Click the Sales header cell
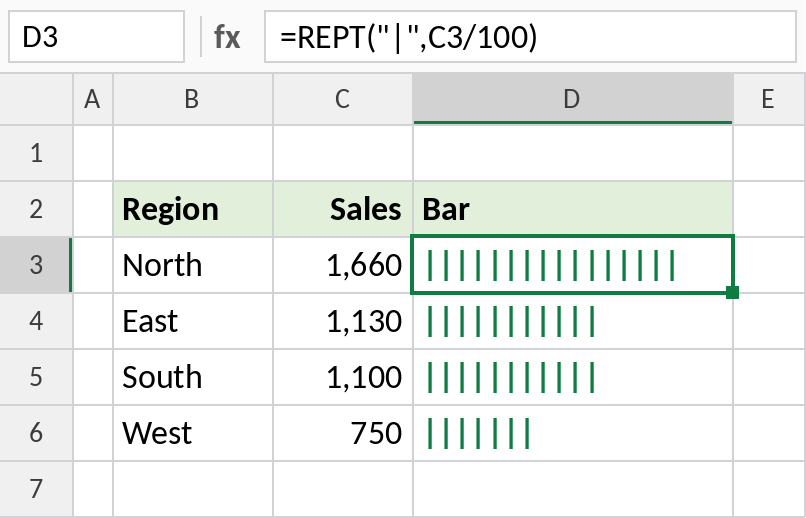The width and height of the screenshot is (806, 518). tap(343, 209)
